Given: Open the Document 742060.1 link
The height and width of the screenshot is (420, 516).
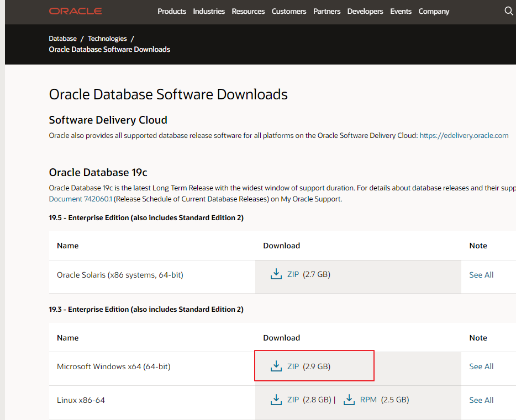Looking at the screenshot, I should click(x=81, y=199).
